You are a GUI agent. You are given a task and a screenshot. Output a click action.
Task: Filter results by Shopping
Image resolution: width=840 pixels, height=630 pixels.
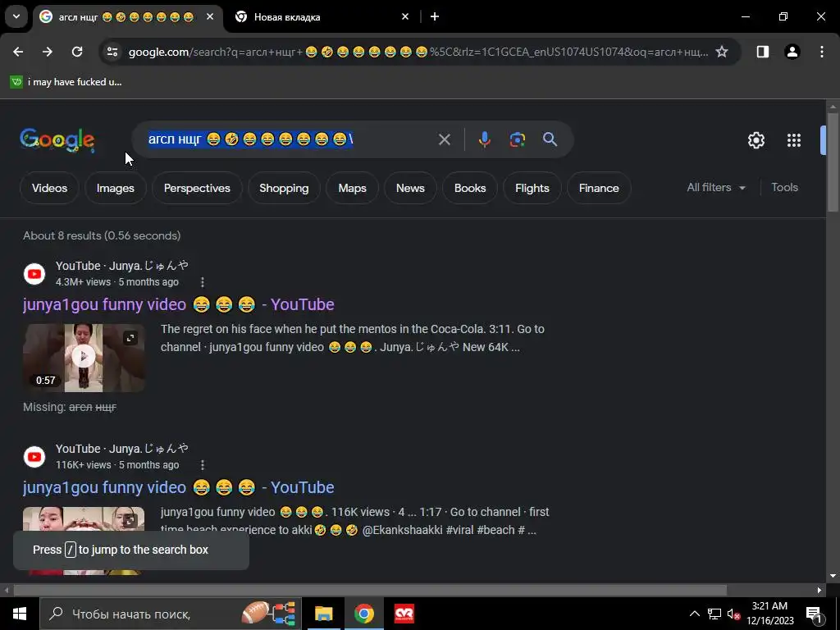284,188
